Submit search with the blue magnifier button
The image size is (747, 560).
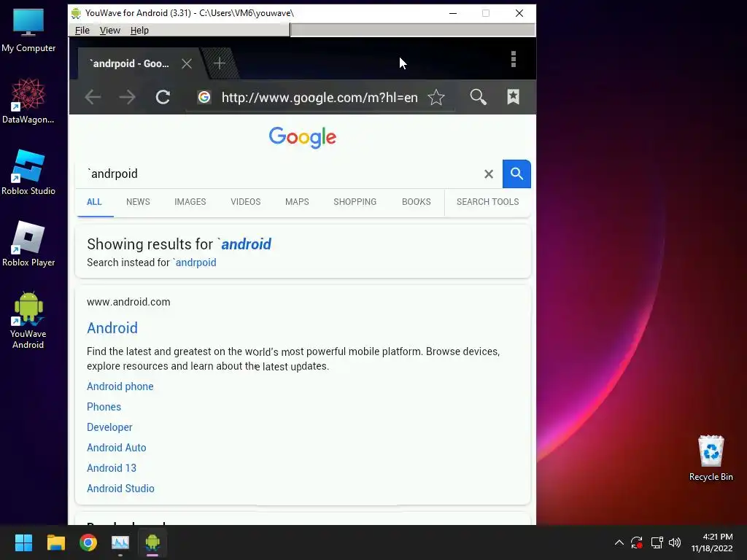[x=516, y=174]
